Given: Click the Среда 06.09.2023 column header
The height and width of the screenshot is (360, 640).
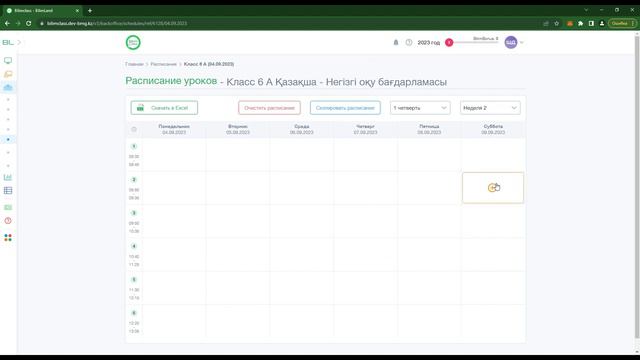Looking at the screenshot, I should (302, 129).
